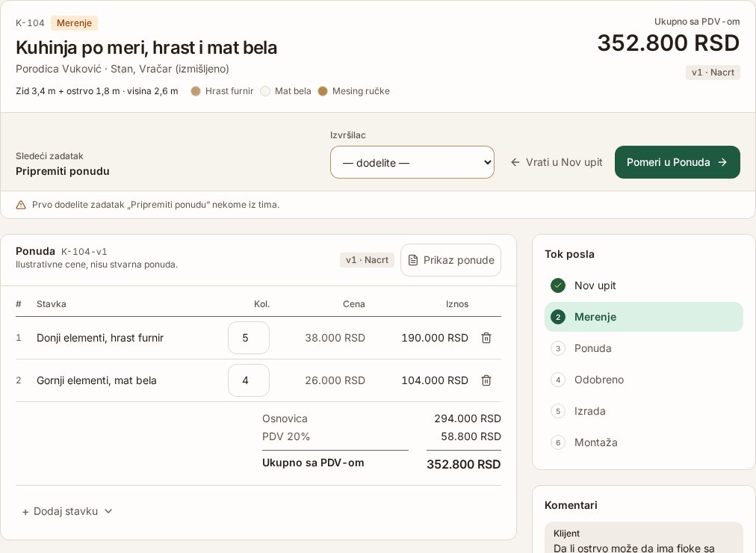
Task: Click the step 3 circle for Ponuda
Action: tap(558, 348)
